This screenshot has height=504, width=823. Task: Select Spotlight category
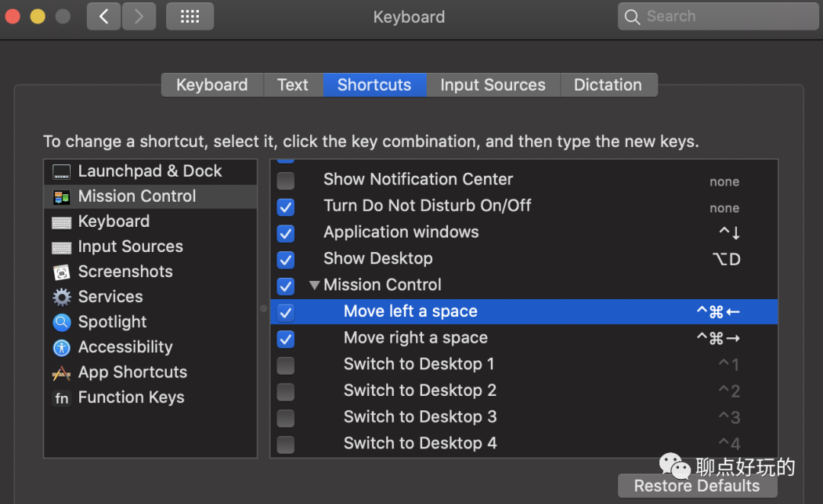pyautogui.click(x=151, y=322)
